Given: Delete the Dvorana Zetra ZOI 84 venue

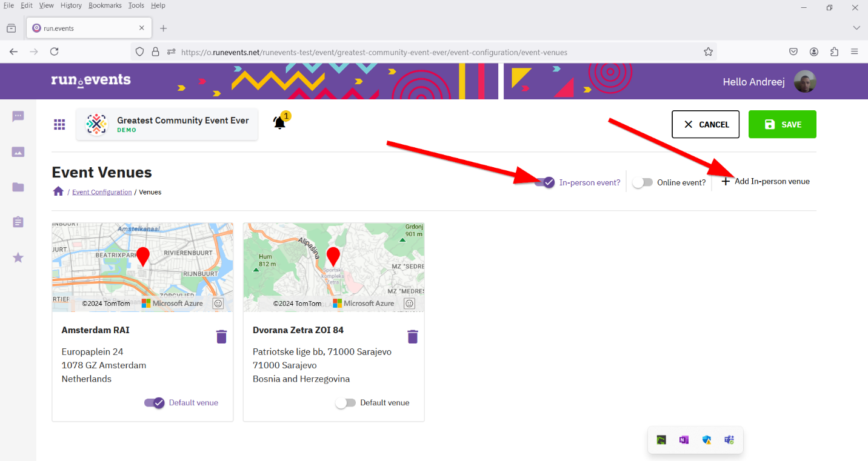Looking at the screenshot, I should tap(413, 336).
